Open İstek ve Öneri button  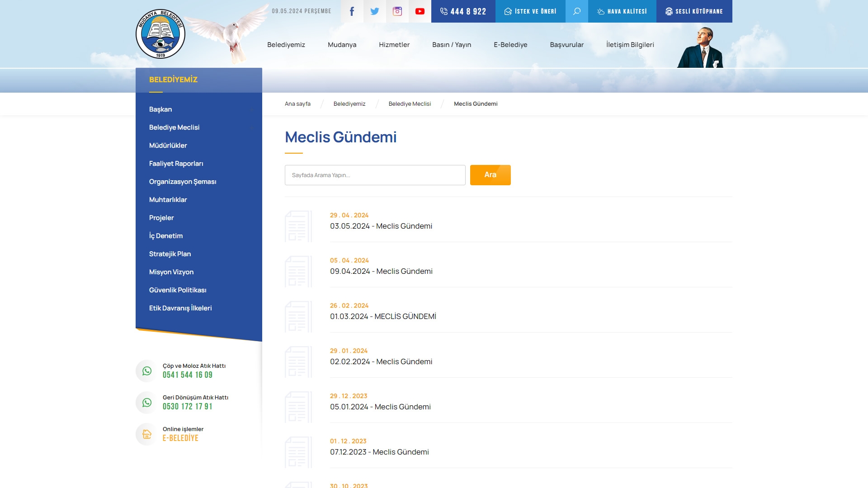coord(530,11)
